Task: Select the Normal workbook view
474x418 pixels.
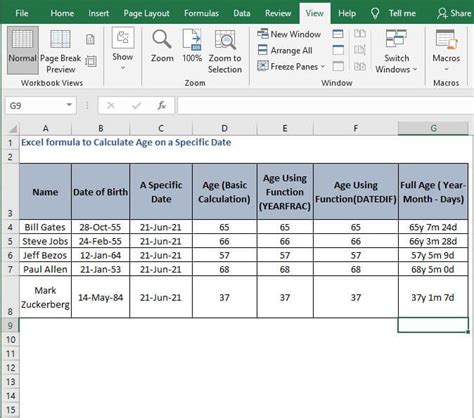Action: (x=22, y=50)
